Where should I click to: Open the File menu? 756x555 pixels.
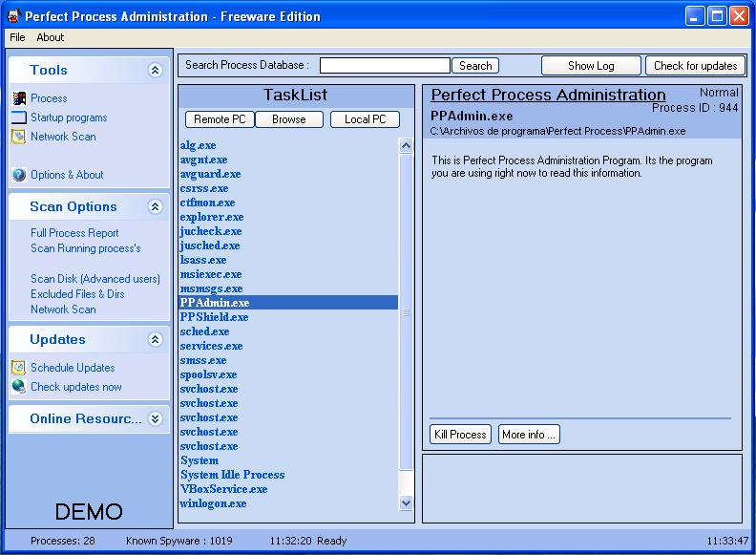tap(17, 37)
